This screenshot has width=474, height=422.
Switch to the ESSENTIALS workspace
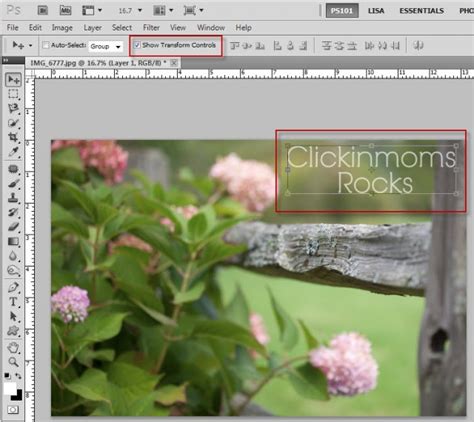(421, 11)
